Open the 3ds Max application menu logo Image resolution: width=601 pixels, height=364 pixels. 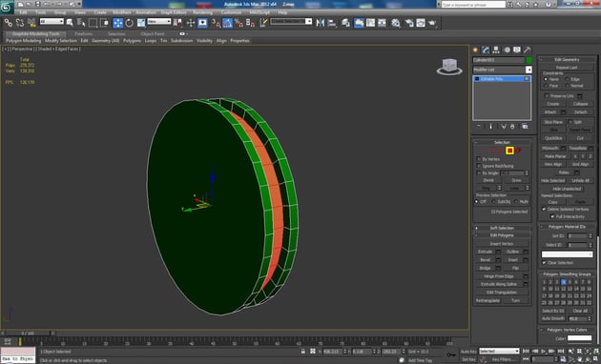coord(7,7)
